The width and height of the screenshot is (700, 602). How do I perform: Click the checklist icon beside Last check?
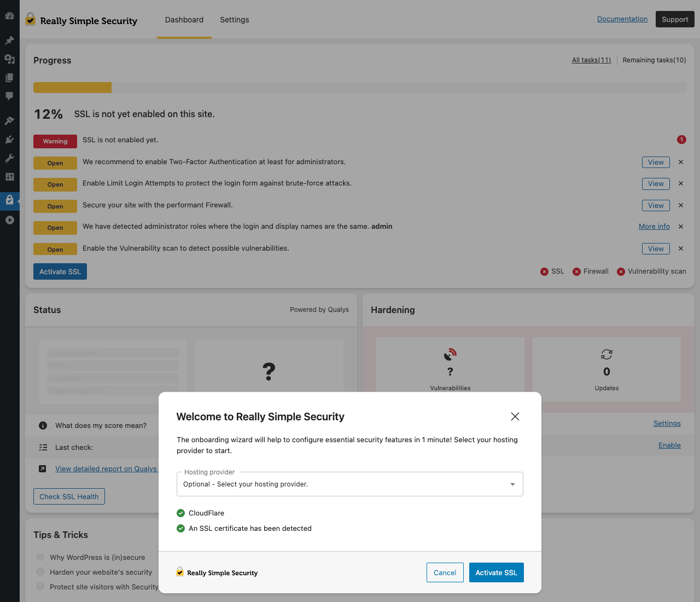click(x=43, y=447)
